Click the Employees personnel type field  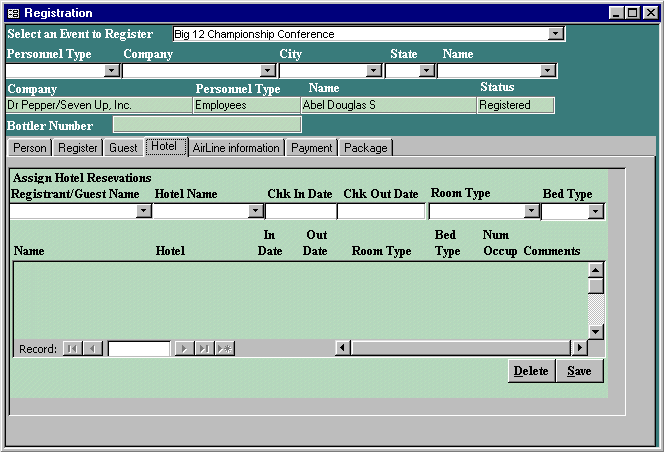point(246,105)
